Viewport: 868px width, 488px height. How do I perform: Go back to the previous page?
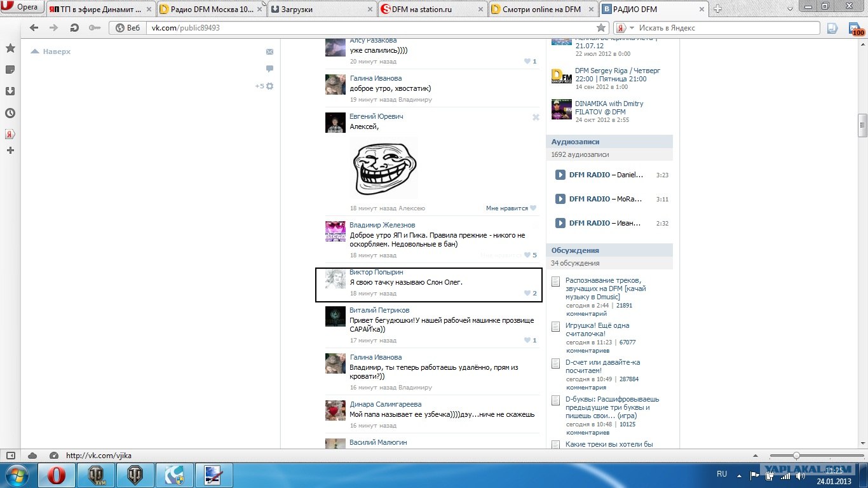(34, 28)
